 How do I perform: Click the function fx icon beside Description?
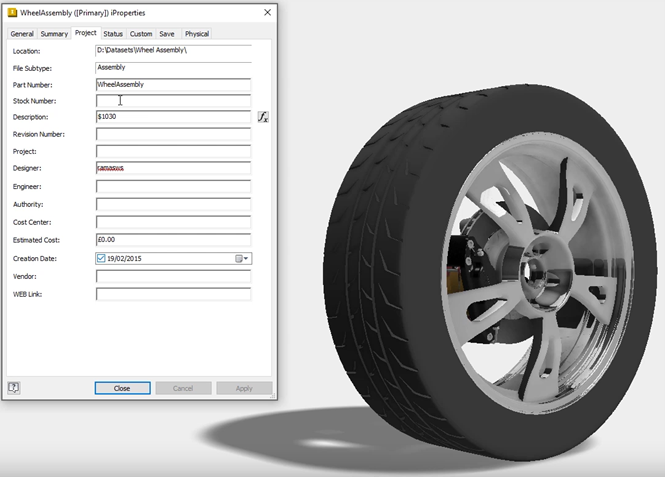tap(263, 117)
